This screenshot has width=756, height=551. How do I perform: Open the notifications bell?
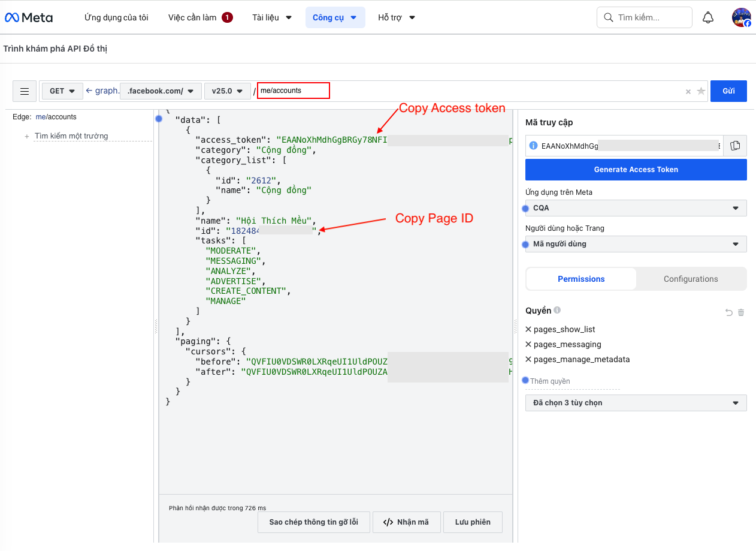pos(708,17)
